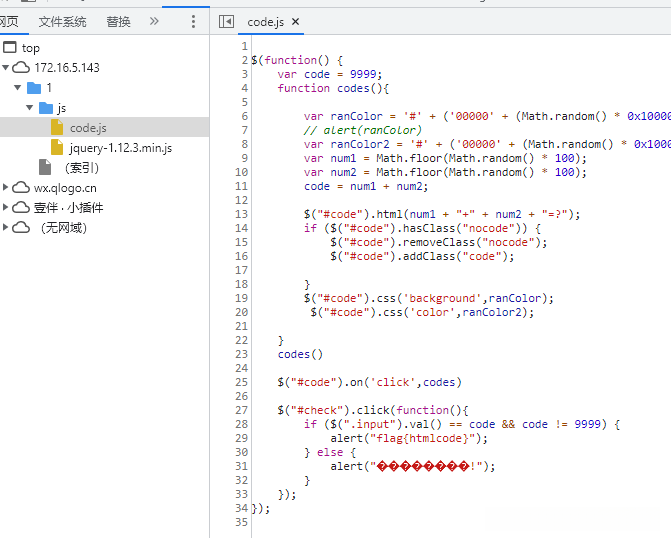Click the comment '// alert(ranColor)'
The width and height of the screenshot is (671, 538).
coord(363,130)
